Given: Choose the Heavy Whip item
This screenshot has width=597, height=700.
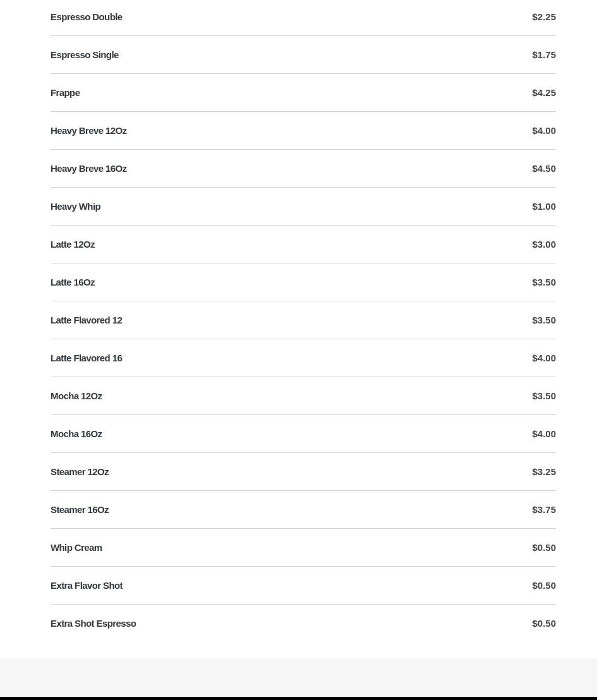Looking at the screenshot, I should click(x=75, y=207).
